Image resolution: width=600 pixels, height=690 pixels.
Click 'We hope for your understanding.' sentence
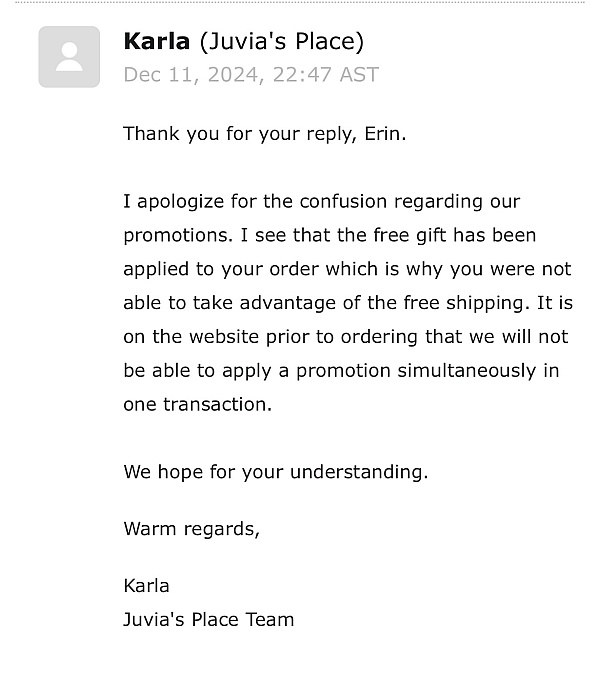[276, 472]
